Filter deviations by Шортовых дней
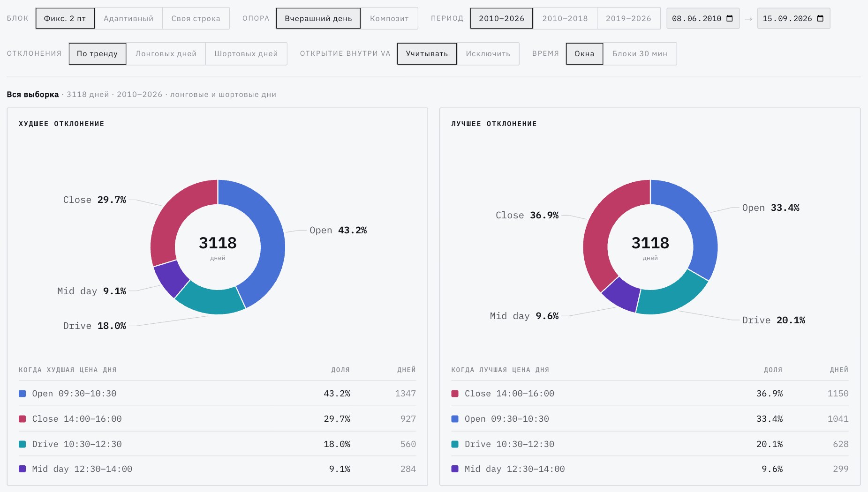The image size is (868, 492). pos(246,53)
